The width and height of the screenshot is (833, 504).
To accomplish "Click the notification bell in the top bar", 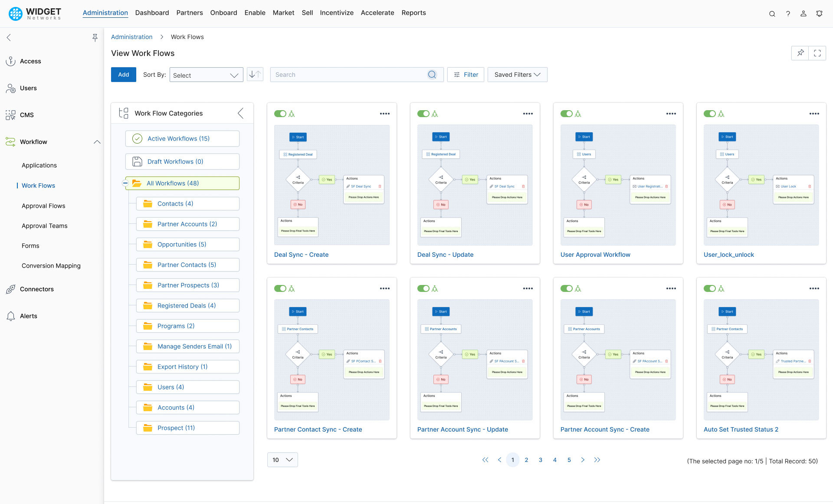I will pyautogui.click(x=819, y=13).
